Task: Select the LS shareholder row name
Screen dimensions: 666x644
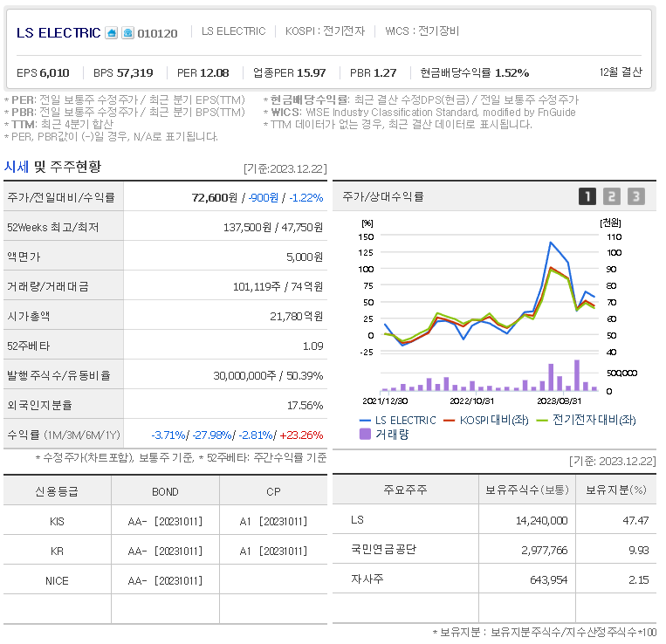Action: [357, 520]
